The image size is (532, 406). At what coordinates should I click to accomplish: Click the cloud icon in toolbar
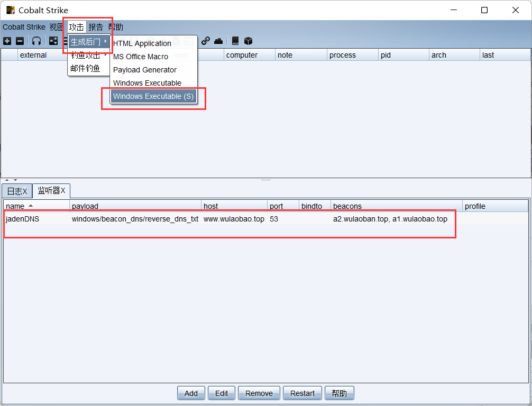[218, 41]
